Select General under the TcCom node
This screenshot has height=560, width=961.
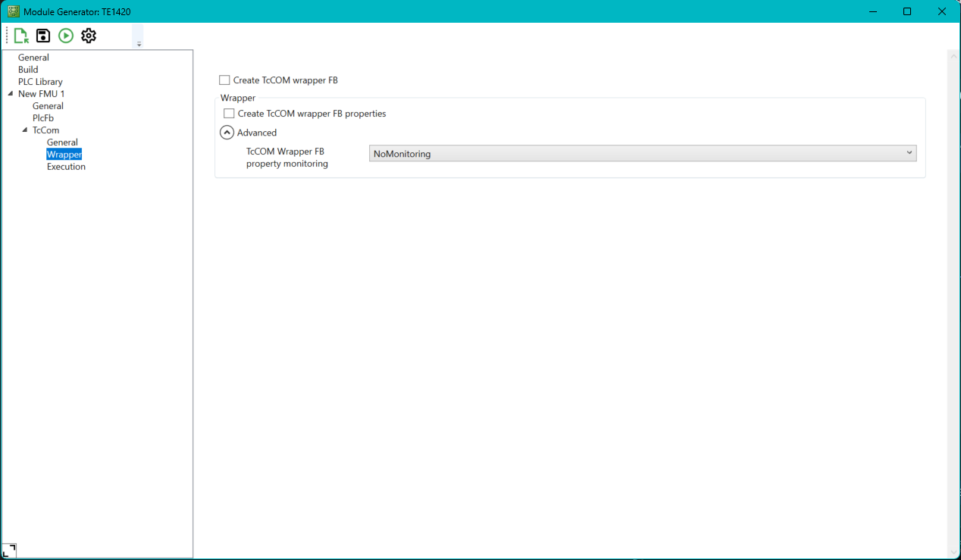pyautogui.click(x=62, y=142)
